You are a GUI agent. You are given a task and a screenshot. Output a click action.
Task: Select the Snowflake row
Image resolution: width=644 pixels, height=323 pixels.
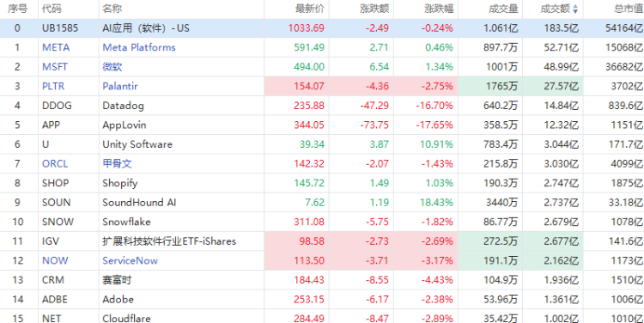coord(322,222)
